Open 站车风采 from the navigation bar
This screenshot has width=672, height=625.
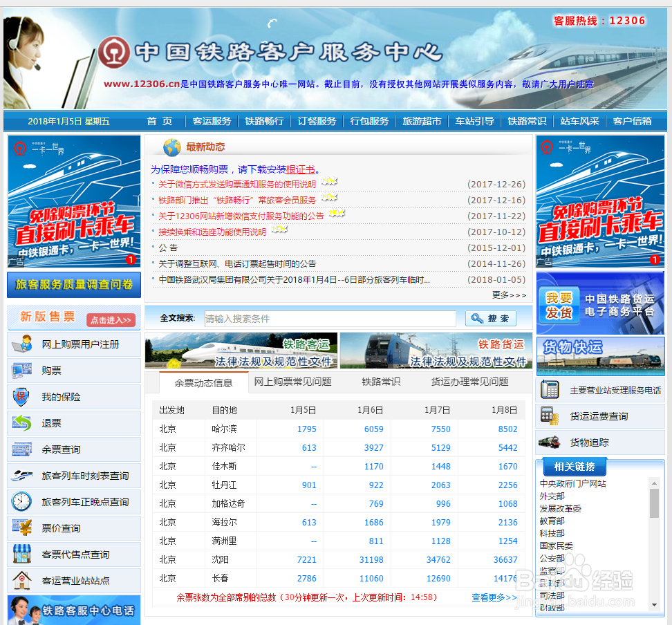[x=579, y=121]
